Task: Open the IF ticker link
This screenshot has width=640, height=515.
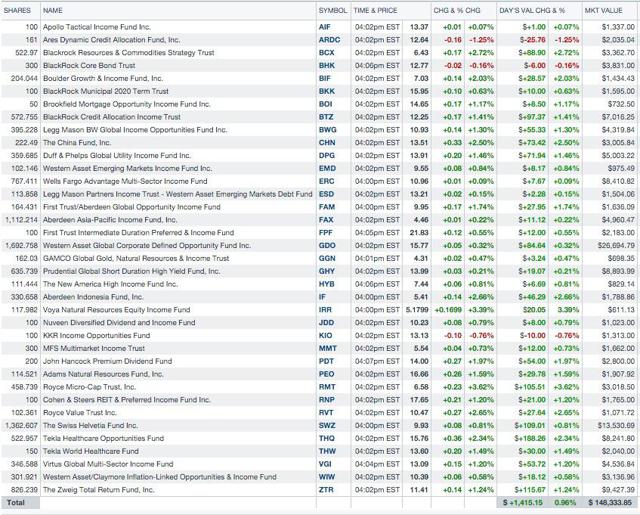Action: coord(322,297)
